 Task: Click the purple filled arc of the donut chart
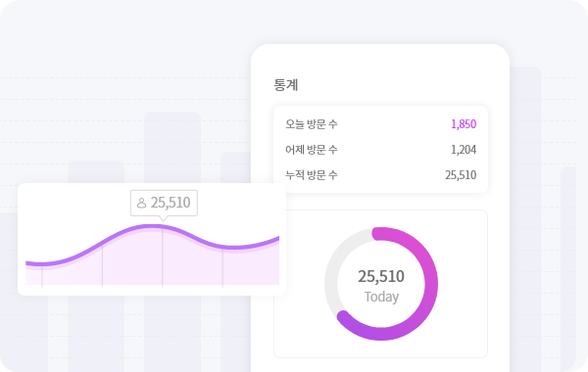pos(431,284)
